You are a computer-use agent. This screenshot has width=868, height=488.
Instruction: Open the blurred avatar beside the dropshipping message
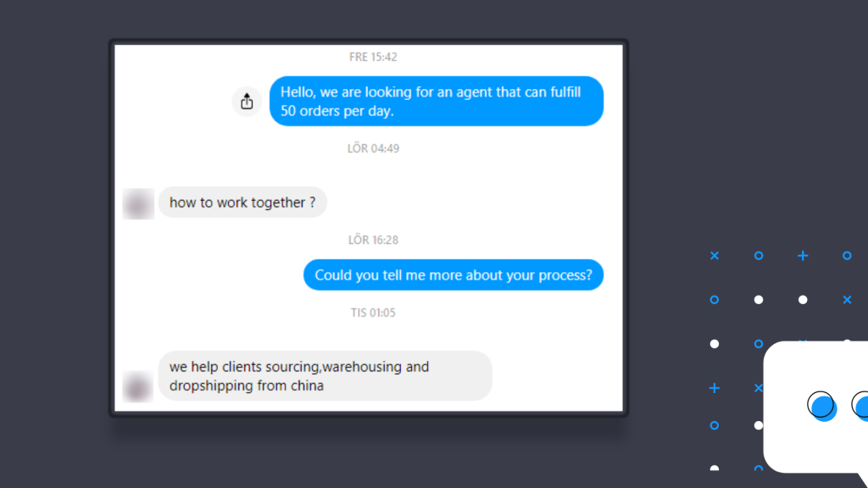(138, 386)
